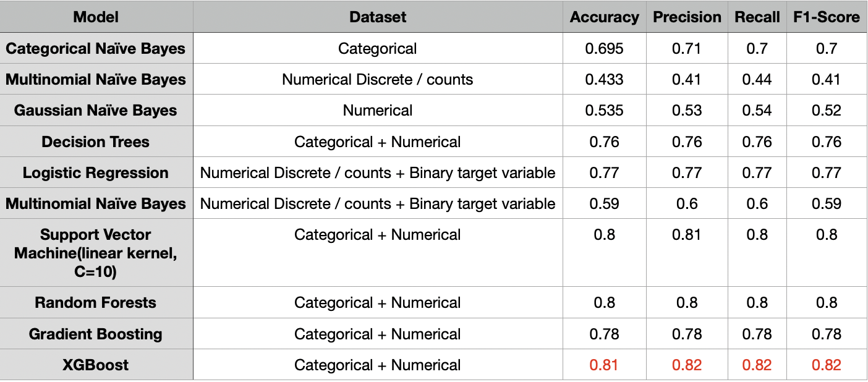
Task: Select the F1-Score column header
Action: 826,17
